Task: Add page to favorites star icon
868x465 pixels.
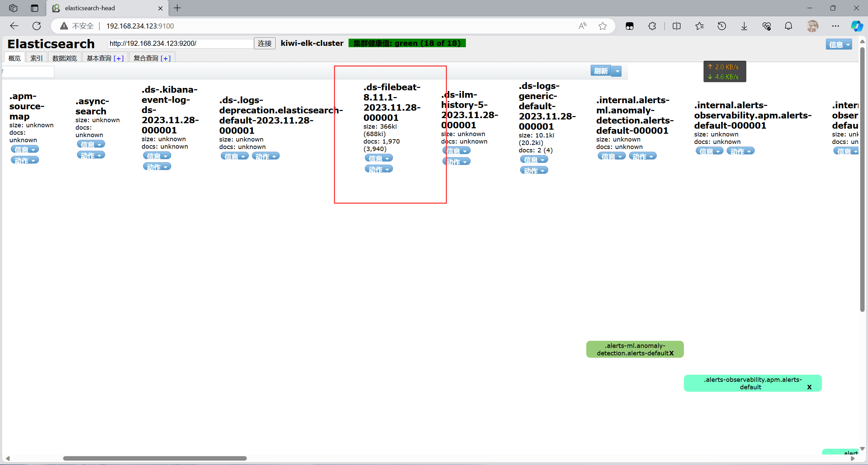Action: click(603, 26)
